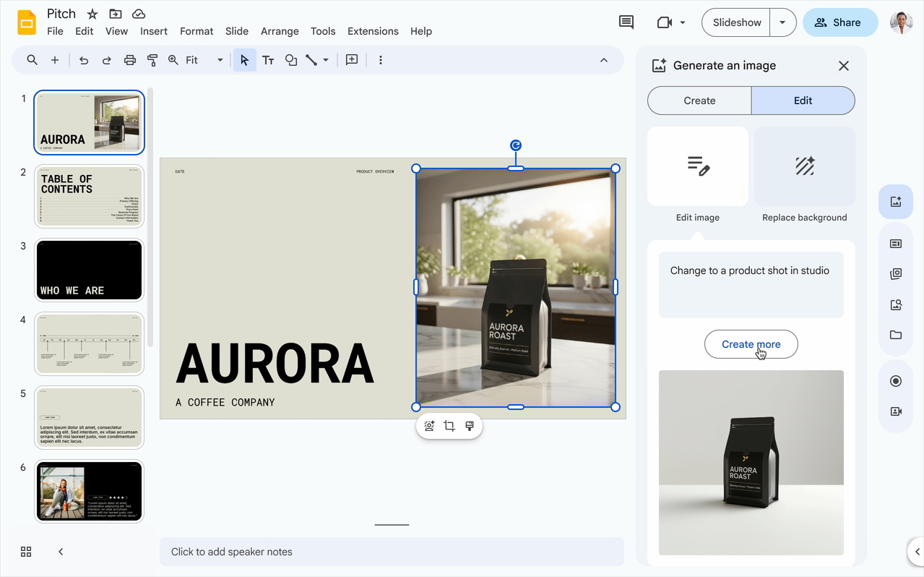Select slide 3 Who We Are thumbnail

coord(90,270)
